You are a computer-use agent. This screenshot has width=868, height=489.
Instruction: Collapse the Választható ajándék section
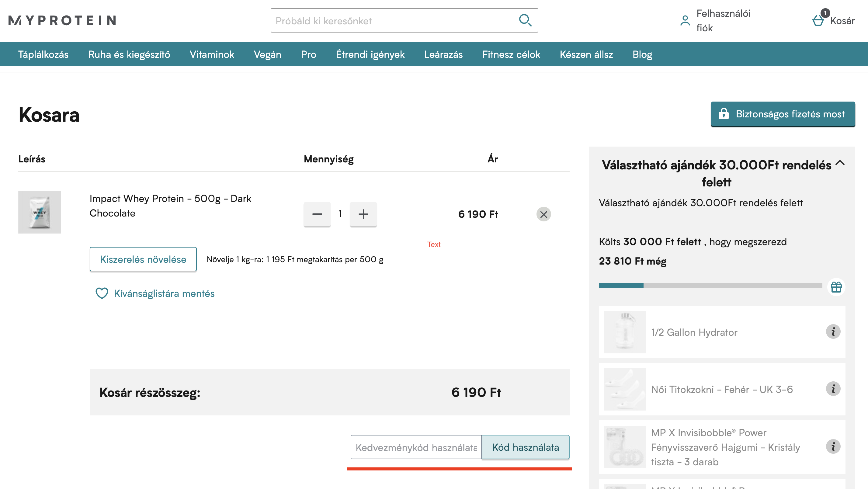[x=840, y=163]
